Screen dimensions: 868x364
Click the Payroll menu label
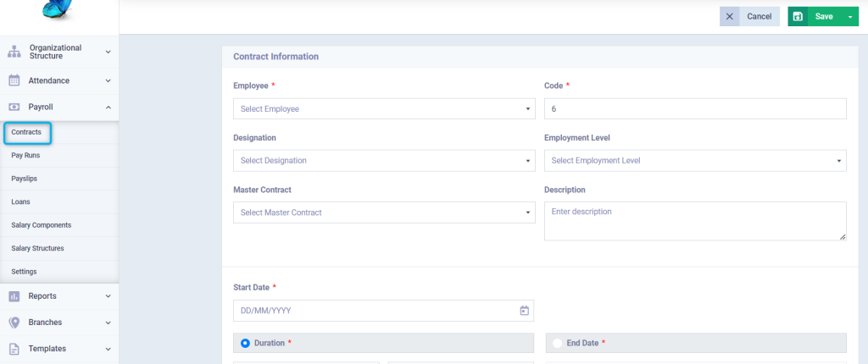click(x=41, y=108)
